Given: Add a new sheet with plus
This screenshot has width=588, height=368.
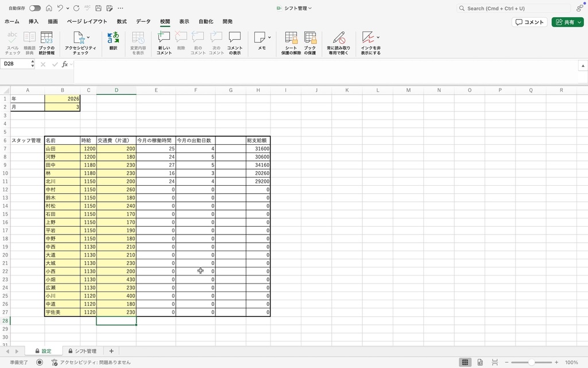Looking at the screenshot, I should click(x=111, y=351).
